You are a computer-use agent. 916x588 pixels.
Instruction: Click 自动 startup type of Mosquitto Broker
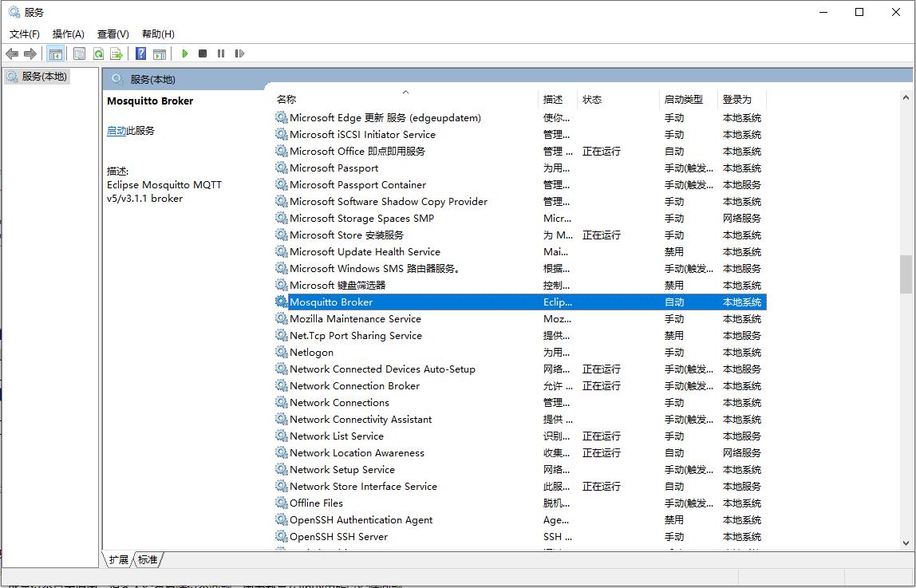(x=674, y=302)
